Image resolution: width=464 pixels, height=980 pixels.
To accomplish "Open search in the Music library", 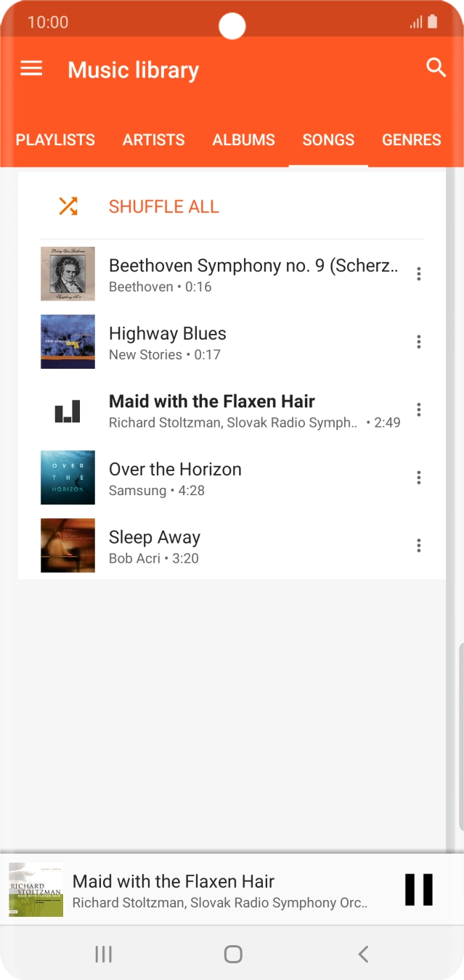I will [x=436, y=68].
